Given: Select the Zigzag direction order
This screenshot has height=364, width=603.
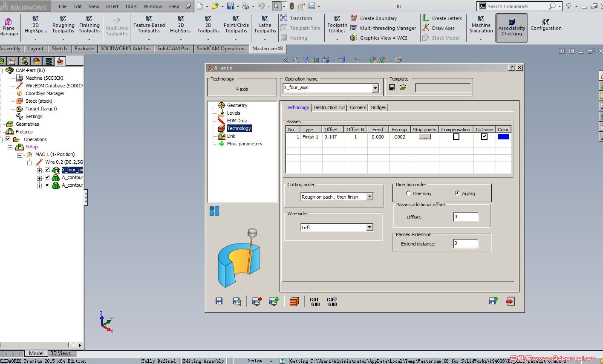Looking at the screenshot, I should coord(457,194).
